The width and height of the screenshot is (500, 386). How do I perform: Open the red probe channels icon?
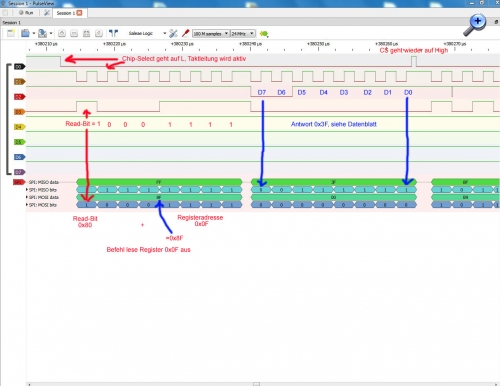point(185,33)
